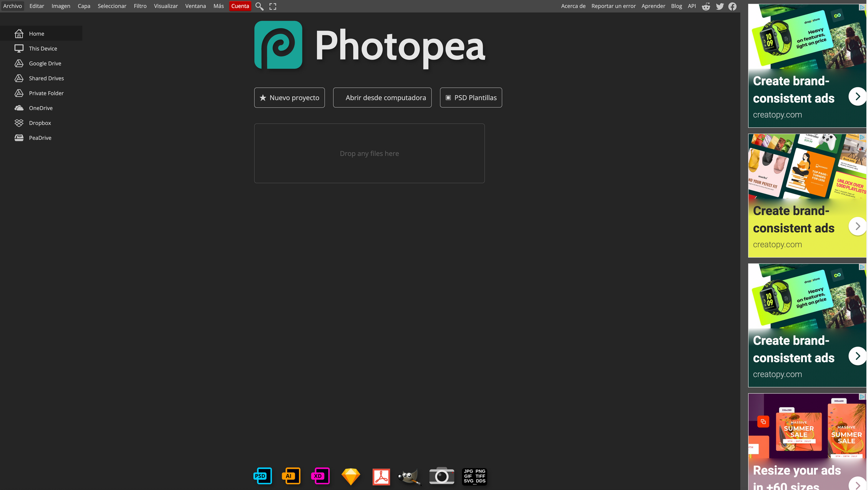The height and width of the screenshot is (490, 868).
Task: Click the PDF format icon
Action: (381, 477)
